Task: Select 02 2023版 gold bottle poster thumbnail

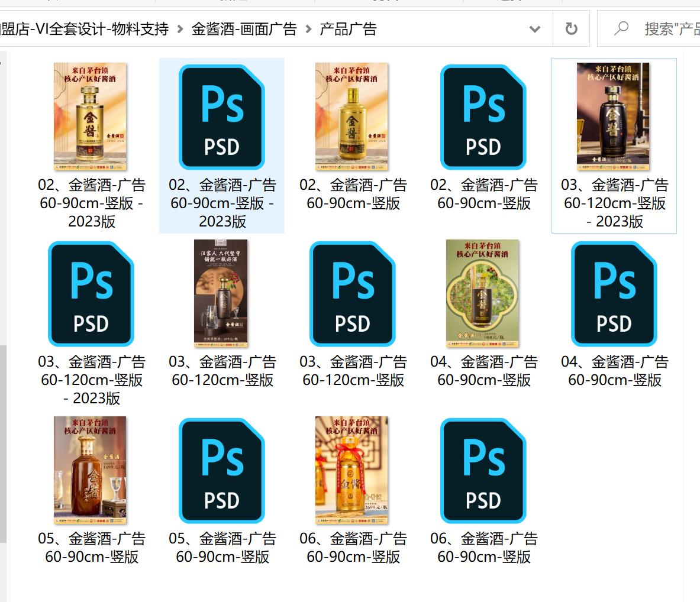Action: click(x=90, y=117)
